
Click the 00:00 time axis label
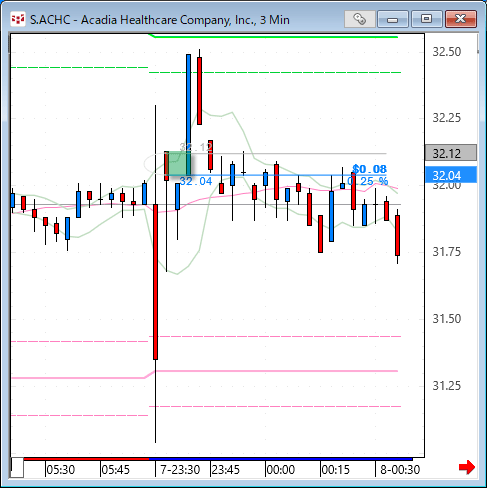(281, 470)
